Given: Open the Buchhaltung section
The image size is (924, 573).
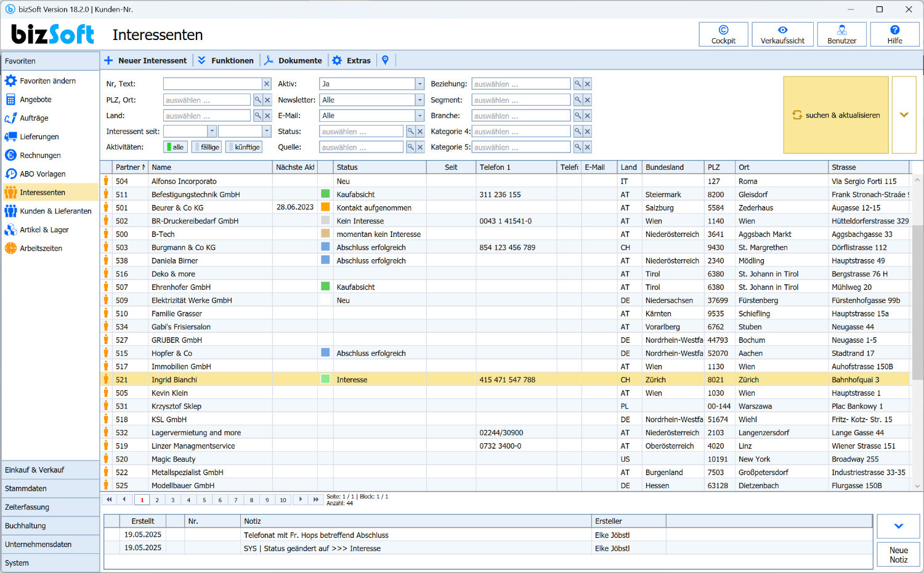Looking at the screenshot, I should (x=51, y=526).
